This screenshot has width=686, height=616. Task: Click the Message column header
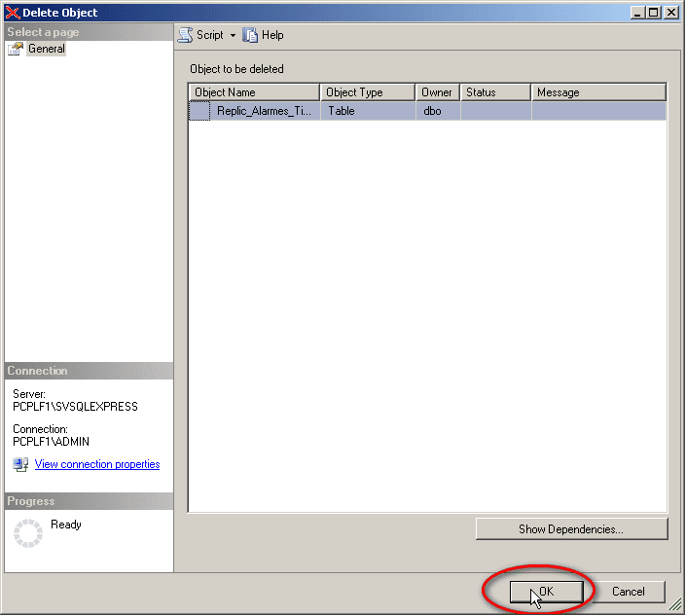pos(597,92)
